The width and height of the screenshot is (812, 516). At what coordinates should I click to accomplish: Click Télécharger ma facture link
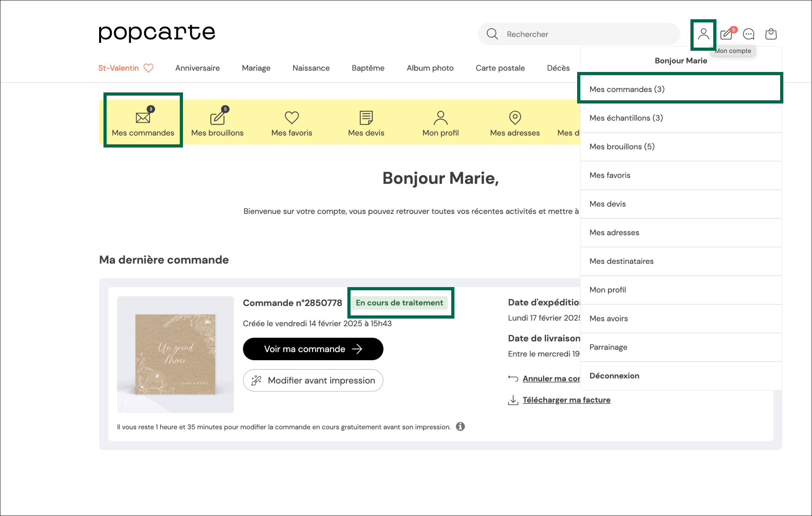tap(566, 400)
